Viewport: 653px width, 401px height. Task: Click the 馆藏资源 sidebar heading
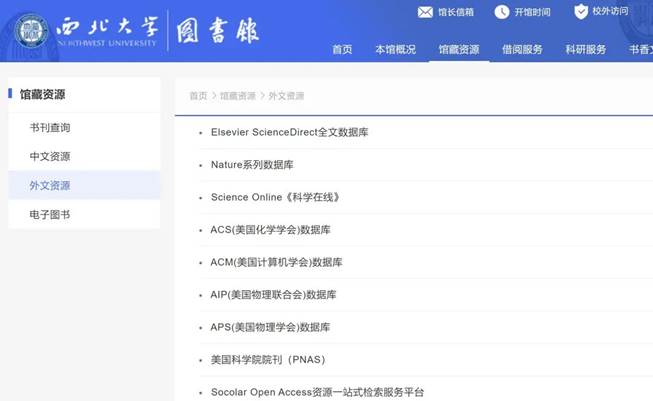click(x=42, y=95)
